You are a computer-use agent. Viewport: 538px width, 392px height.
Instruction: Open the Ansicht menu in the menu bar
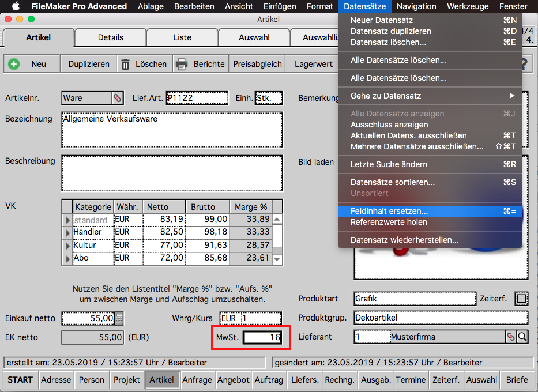[x=239, y=6]
